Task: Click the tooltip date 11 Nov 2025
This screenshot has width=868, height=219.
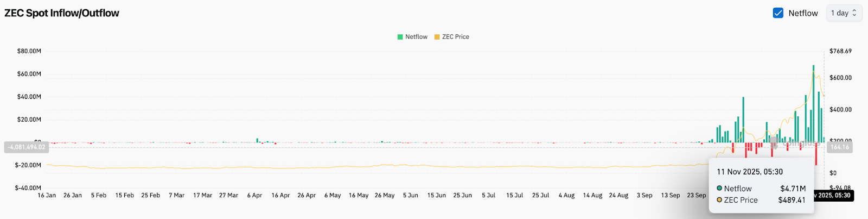Action: [x=749, y=172]
